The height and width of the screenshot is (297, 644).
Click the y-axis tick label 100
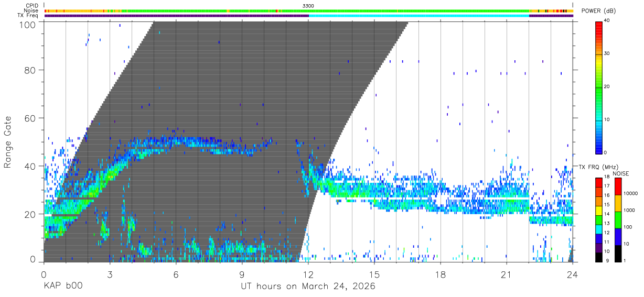28,24
